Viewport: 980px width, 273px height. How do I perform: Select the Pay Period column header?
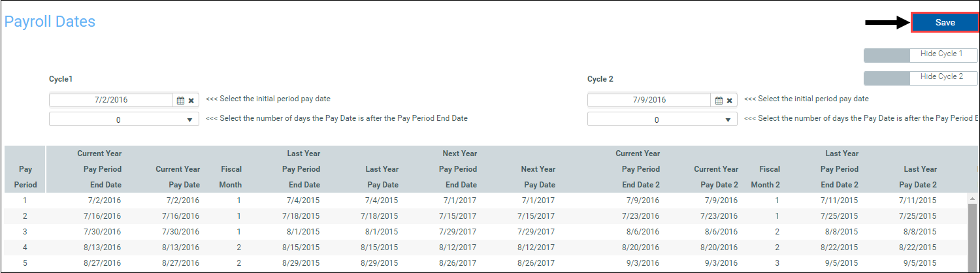pyautogui.click(x=25, y=177)
